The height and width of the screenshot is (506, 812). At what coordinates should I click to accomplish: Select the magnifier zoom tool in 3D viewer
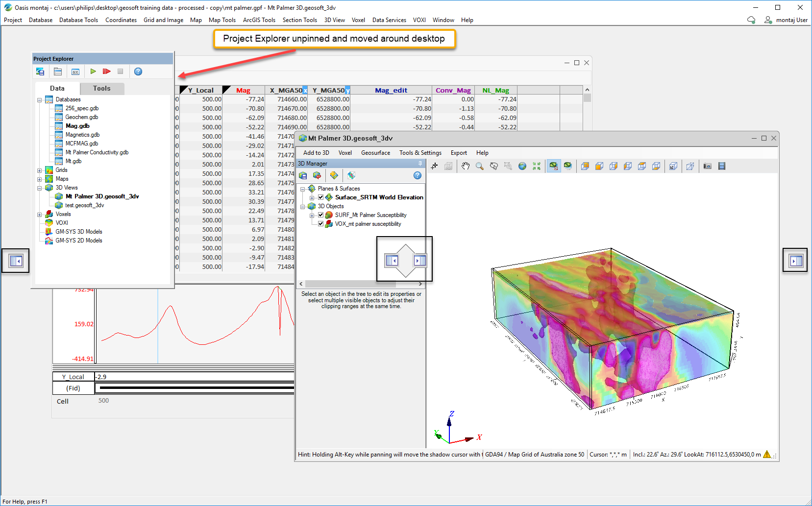[480, 166]
